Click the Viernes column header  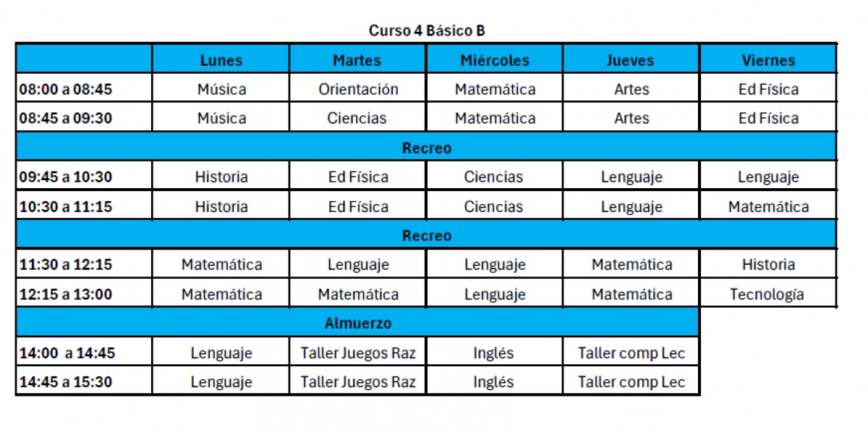[768, 59]
